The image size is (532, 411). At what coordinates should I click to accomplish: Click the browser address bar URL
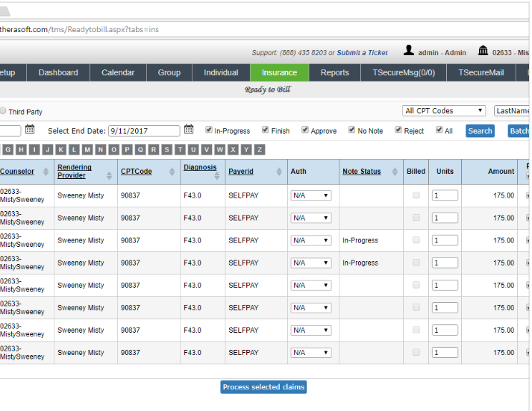click(x=79, y=30)
